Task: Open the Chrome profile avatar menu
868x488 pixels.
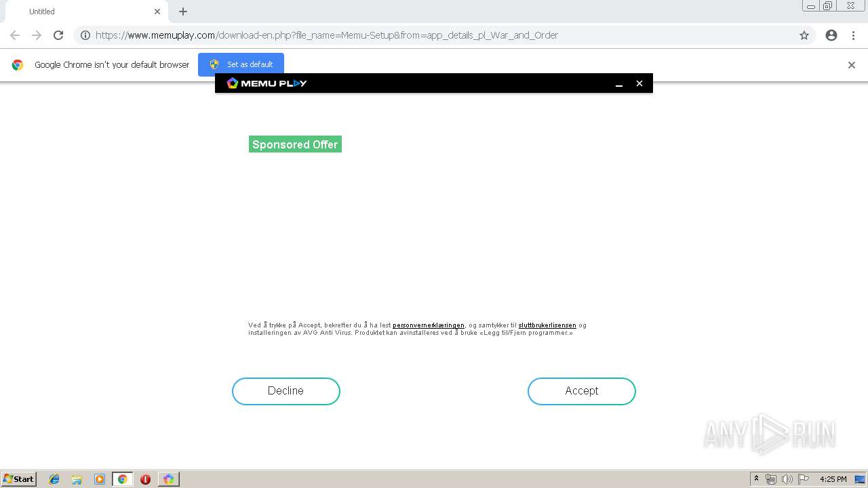Action: 831,35
